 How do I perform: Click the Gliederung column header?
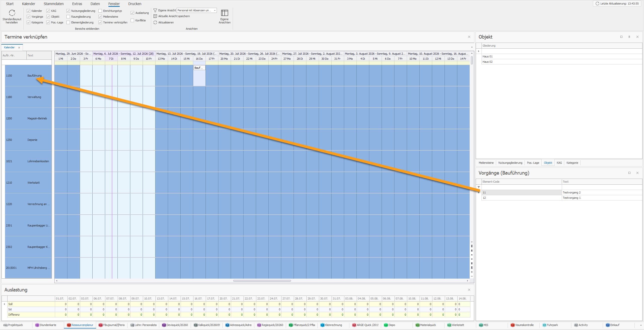(x=562, y=46)
